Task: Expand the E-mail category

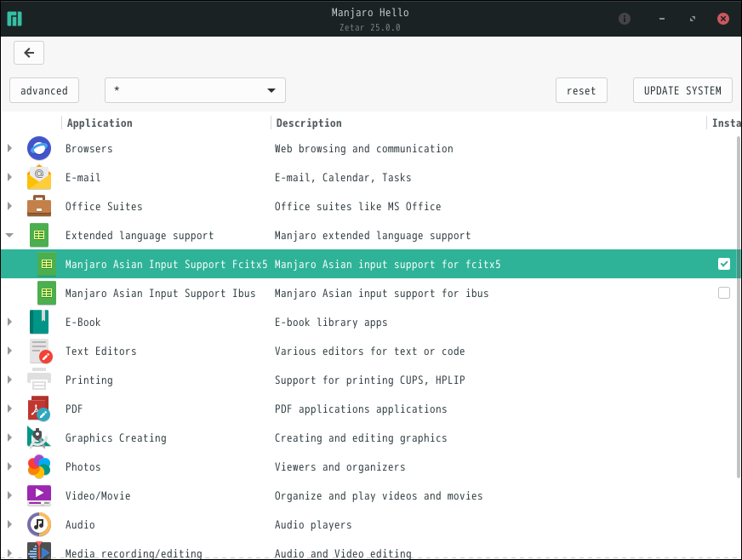Action: pos(9,177)
